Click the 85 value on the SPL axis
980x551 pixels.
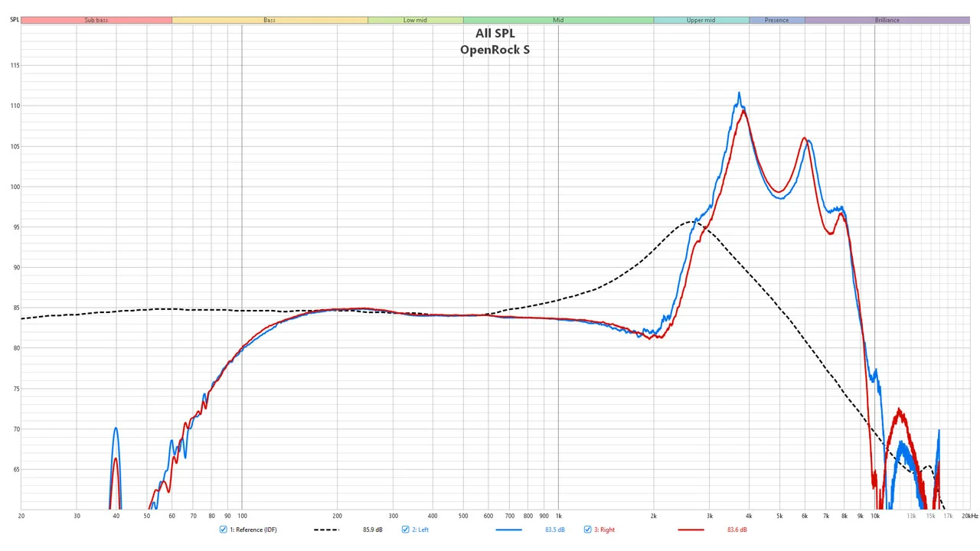tap(15, 308)
